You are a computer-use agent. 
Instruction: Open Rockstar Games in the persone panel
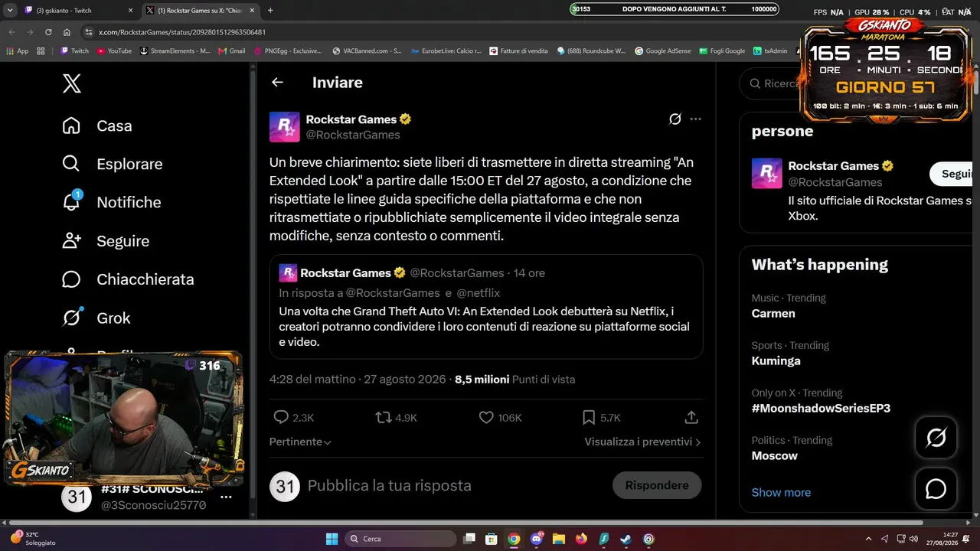(x=834, y=166)
